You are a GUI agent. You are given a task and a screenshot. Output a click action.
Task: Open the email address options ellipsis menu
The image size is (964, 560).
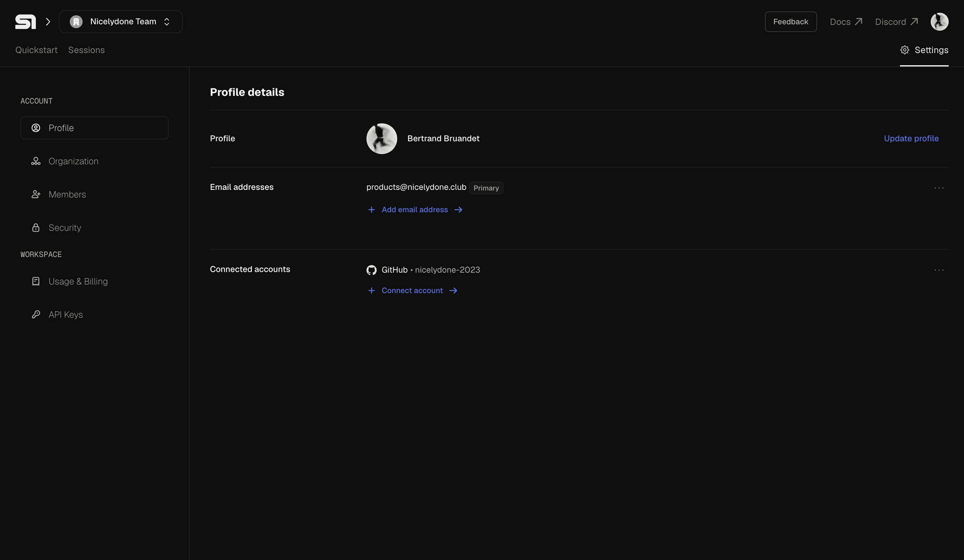tap(939, 188)
